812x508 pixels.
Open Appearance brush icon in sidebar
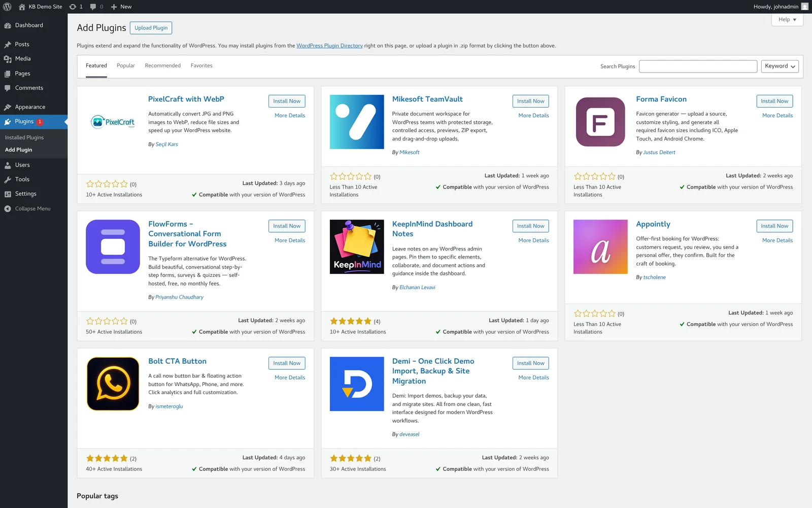(8, 107)
